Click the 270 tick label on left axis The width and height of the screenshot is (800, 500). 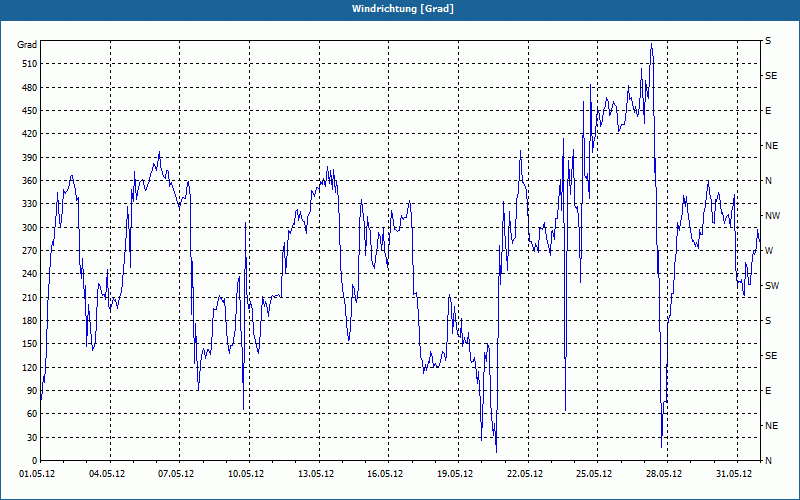click(x=30, y=251)
